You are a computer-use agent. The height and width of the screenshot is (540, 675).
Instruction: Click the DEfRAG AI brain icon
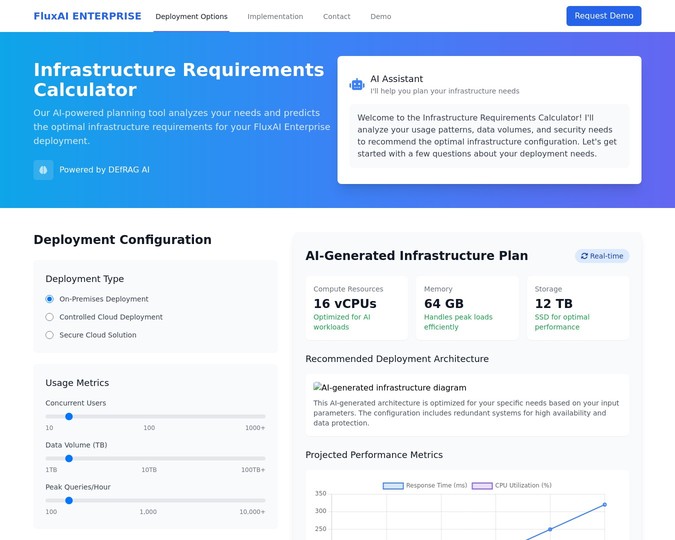pyautogui.click(x=43, y=170)
